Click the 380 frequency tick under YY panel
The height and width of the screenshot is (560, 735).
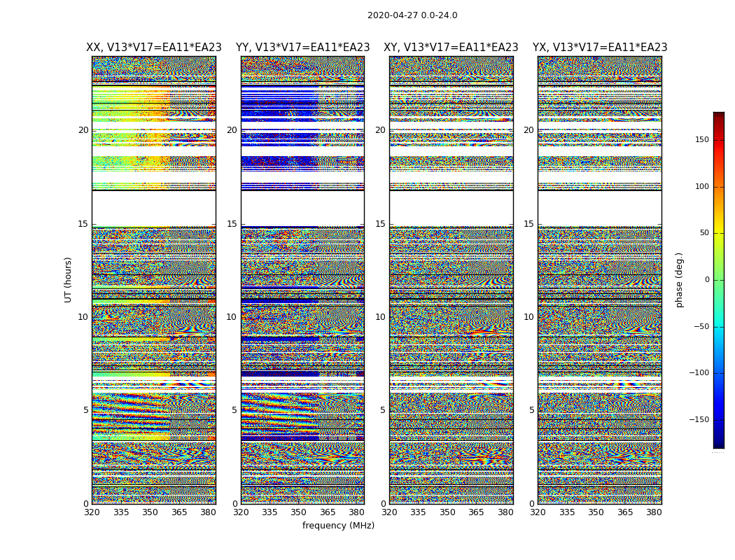click(x=357, y=512)
